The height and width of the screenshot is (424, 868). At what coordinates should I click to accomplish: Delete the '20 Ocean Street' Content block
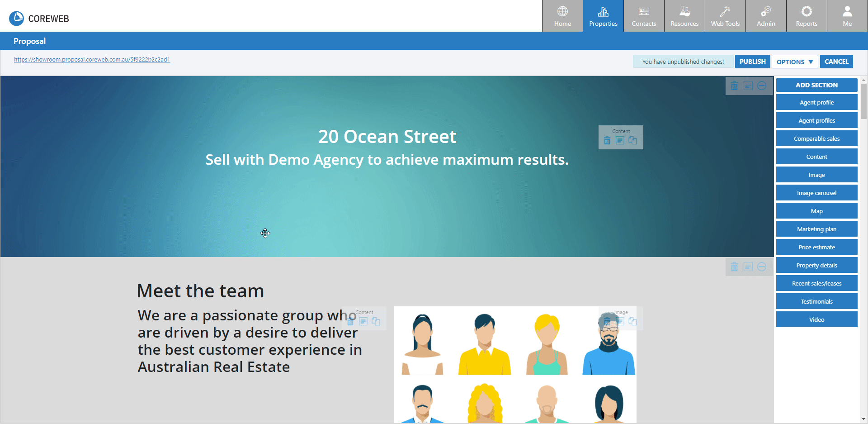pyautogui.click(x=607, y=141)
